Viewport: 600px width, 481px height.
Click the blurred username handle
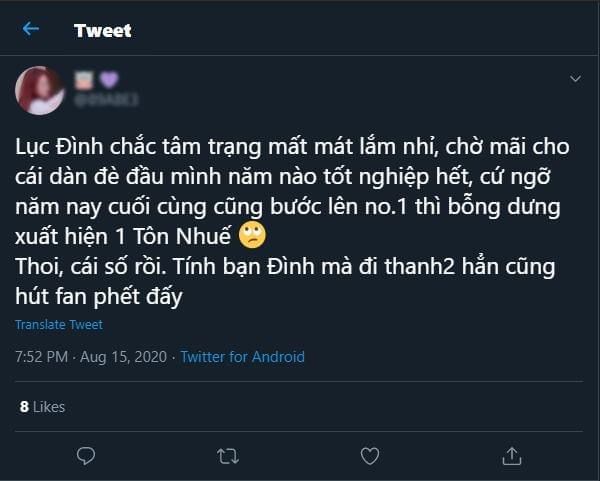point(105,100)
